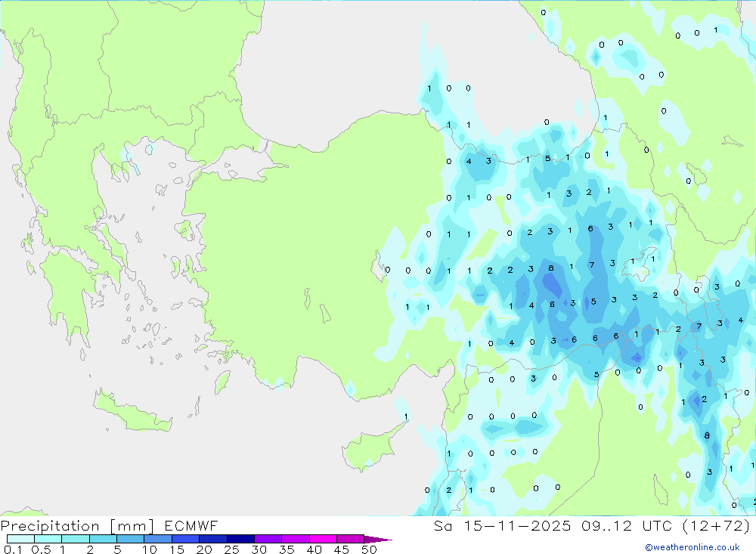This screenshot has height=554, width=756.
Task: Click the legend swatch between 1 and 2 mm
Action: coord(76,539)
